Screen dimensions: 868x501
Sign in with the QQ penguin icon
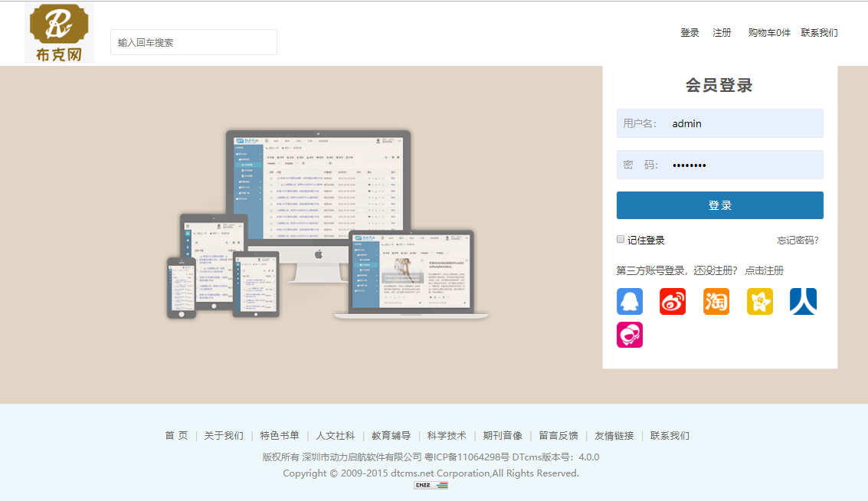629,302
